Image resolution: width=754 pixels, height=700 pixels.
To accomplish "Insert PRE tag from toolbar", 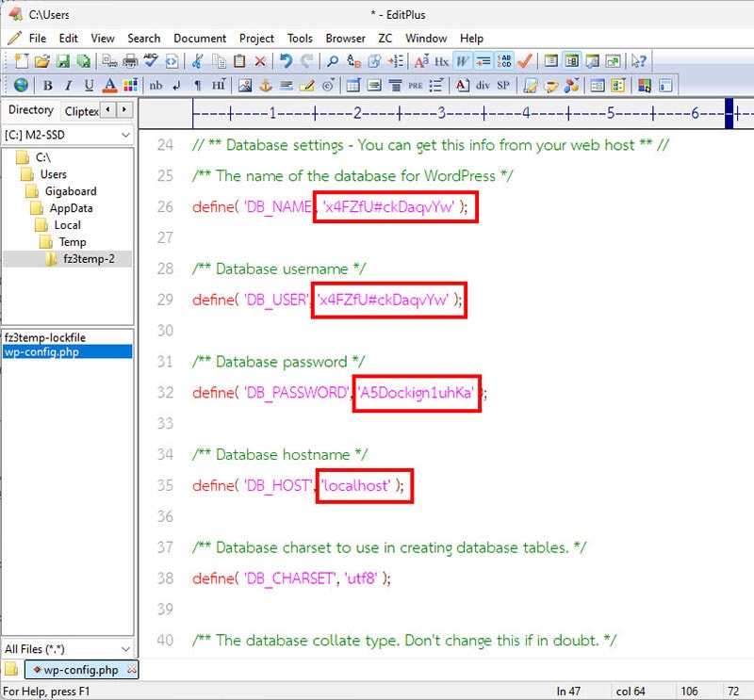I will point(416,85).
